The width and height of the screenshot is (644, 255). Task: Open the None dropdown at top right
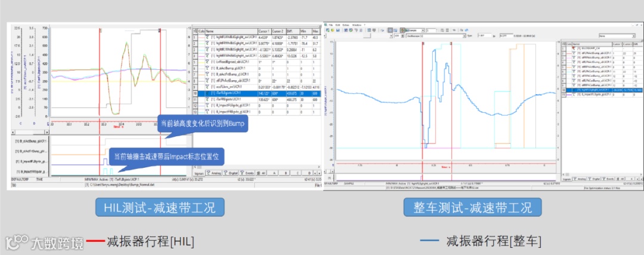pos(617,36)
